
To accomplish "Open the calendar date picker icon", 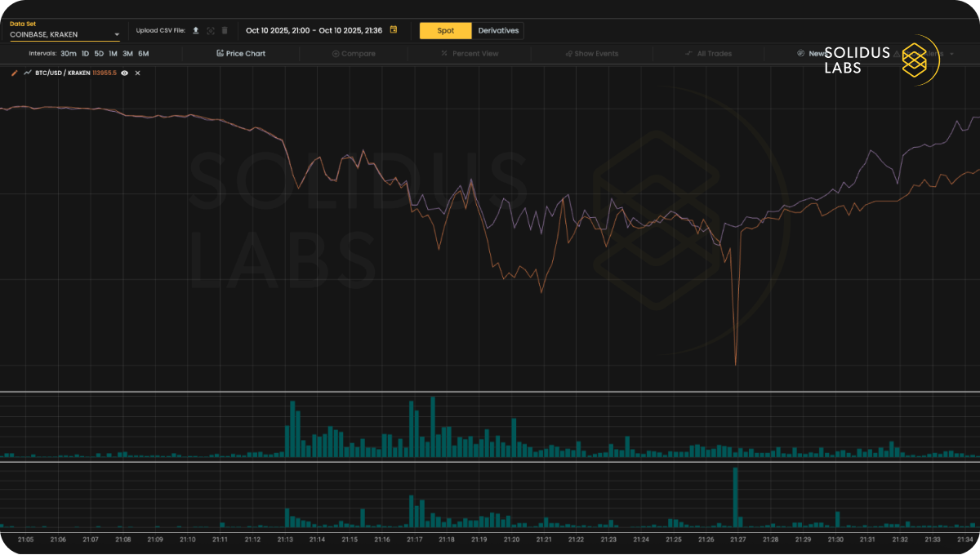I will coord(394,29).
